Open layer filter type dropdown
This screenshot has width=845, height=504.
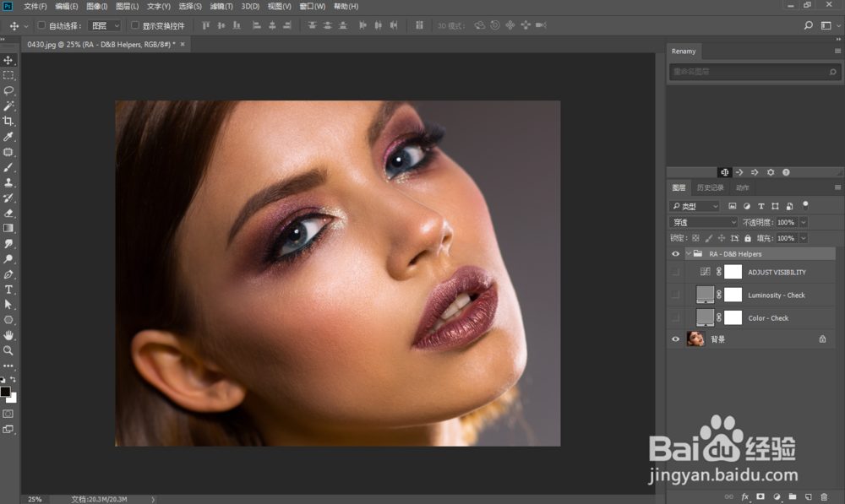695,206
